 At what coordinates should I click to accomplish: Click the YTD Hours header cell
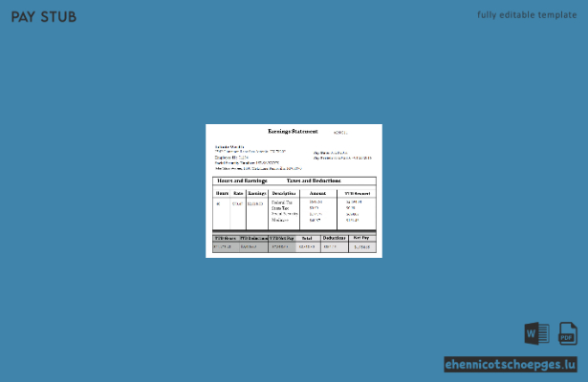[x=226, y=238]
